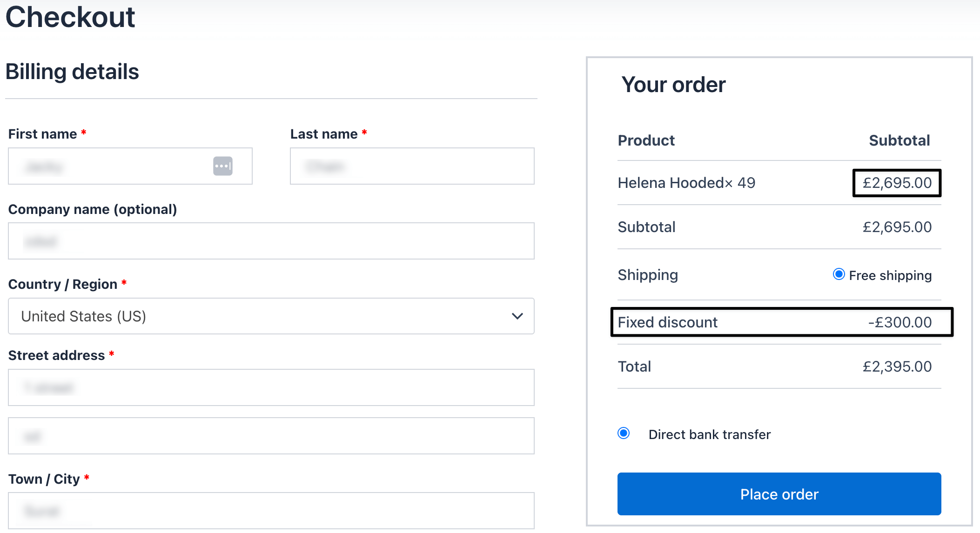Click the chevron on the country selector
The width and height of the screenshot is (980, 533).
click(517, 316)
